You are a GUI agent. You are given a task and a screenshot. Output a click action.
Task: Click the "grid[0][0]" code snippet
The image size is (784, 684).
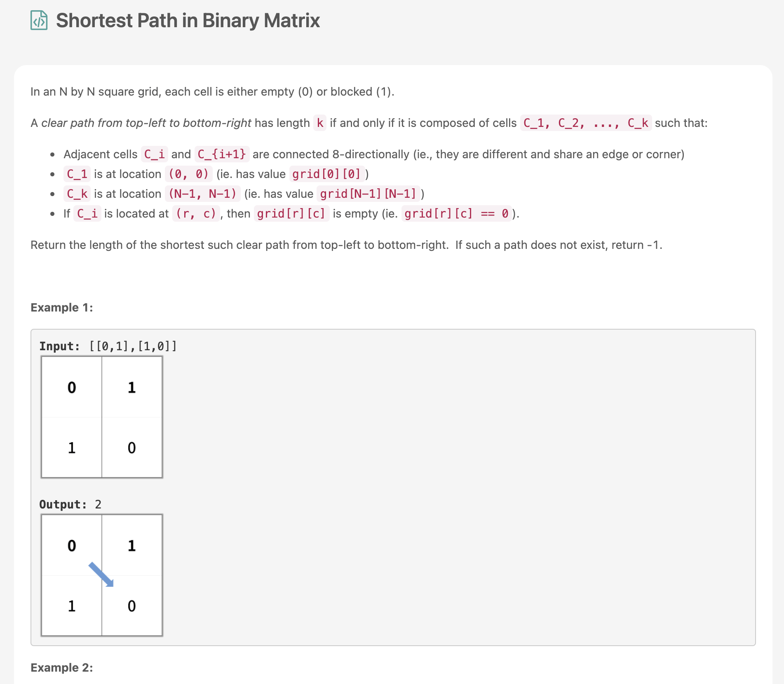point(326,174)
